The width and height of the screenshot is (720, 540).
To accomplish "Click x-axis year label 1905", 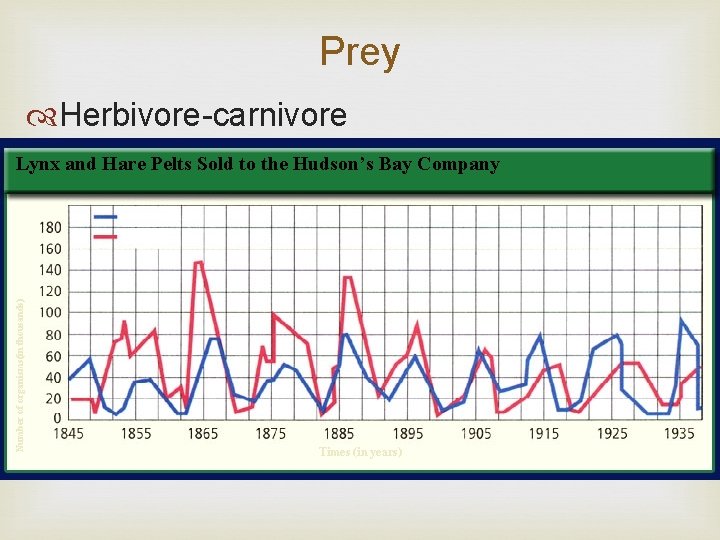I will pos(476,433).
